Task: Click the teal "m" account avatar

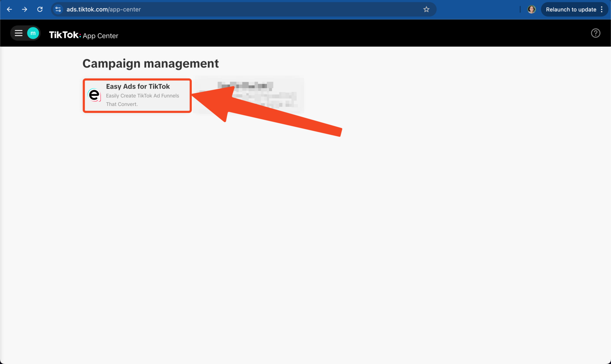Action: tap(33, 33)
